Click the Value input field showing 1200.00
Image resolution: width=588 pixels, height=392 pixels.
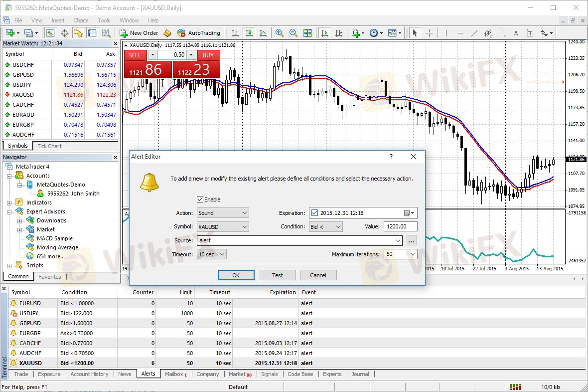click(x=400, y=226)
